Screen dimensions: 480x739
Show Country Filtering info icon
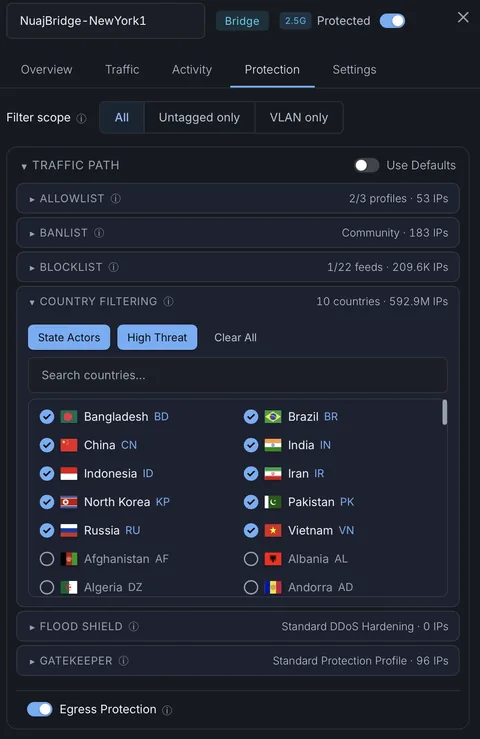[168, 301]
